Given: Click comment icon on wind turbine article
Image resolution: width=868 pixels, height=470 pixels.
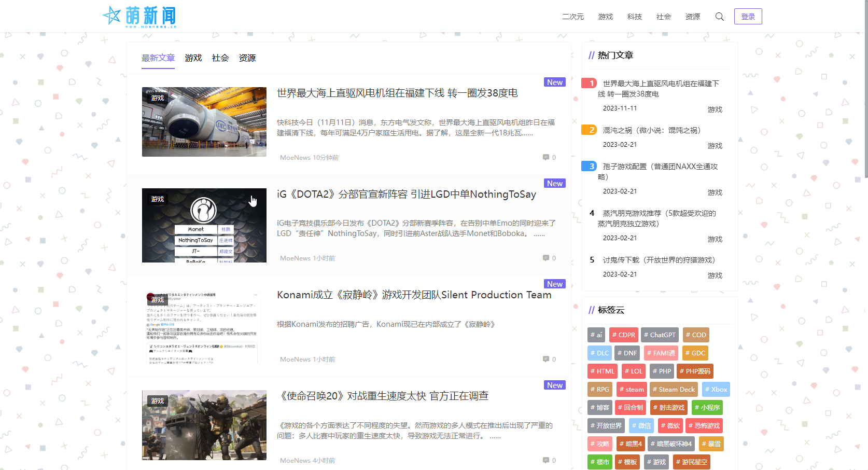Looking at the screenshot, I should 546,157.
